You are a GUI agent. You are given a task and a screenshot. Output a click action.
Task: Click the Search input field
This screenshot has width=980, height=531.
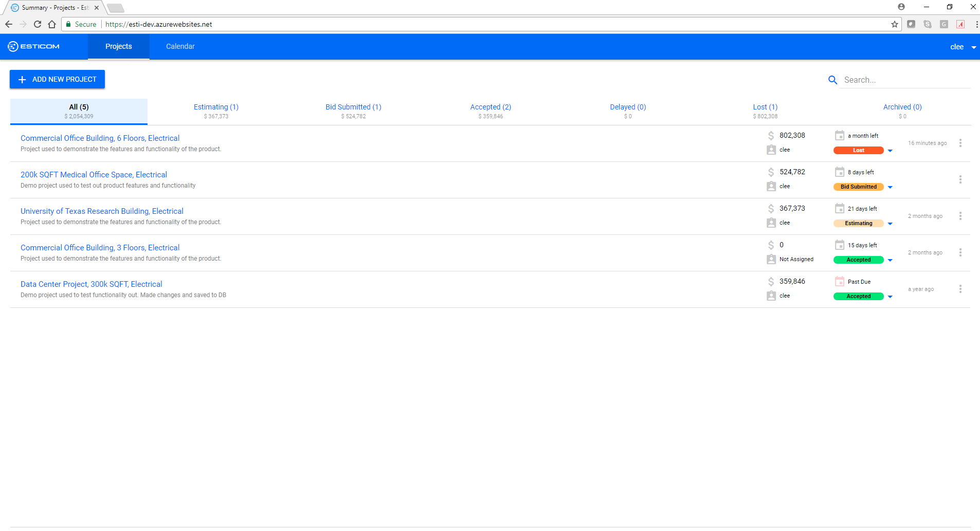click(x=904, y=80)
